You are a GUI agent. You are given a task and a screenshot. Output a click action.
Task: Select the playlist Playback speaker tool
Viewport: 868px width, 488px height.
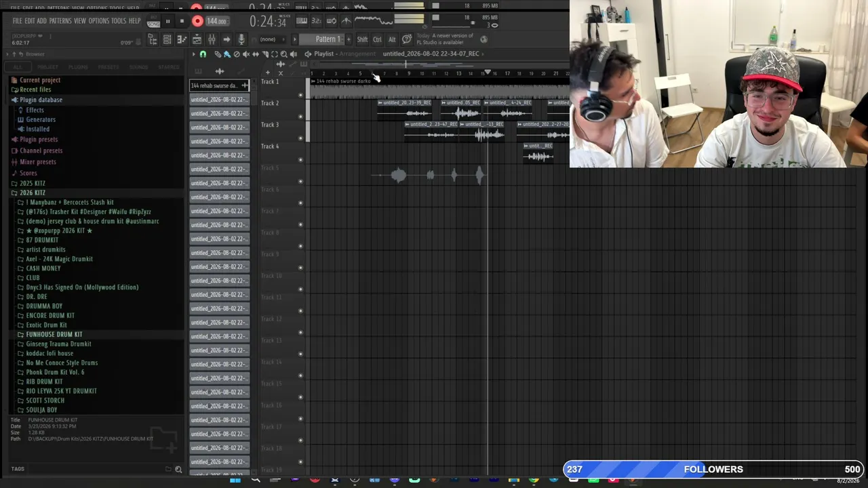[294, 54]
